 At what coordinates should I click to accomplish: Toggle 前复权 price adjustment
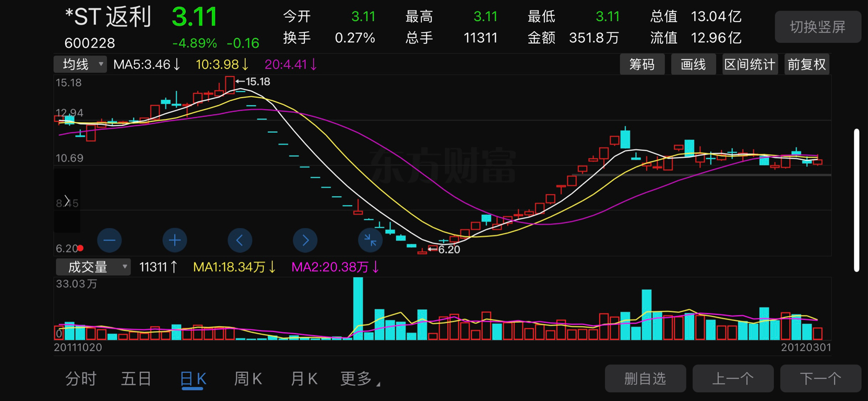[807, 64]
